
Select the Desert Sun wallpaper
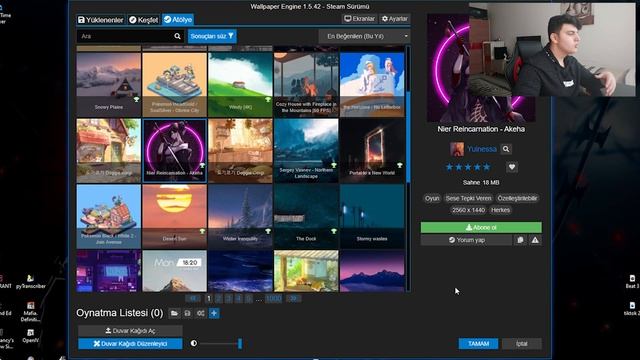(x=174, y=216)
